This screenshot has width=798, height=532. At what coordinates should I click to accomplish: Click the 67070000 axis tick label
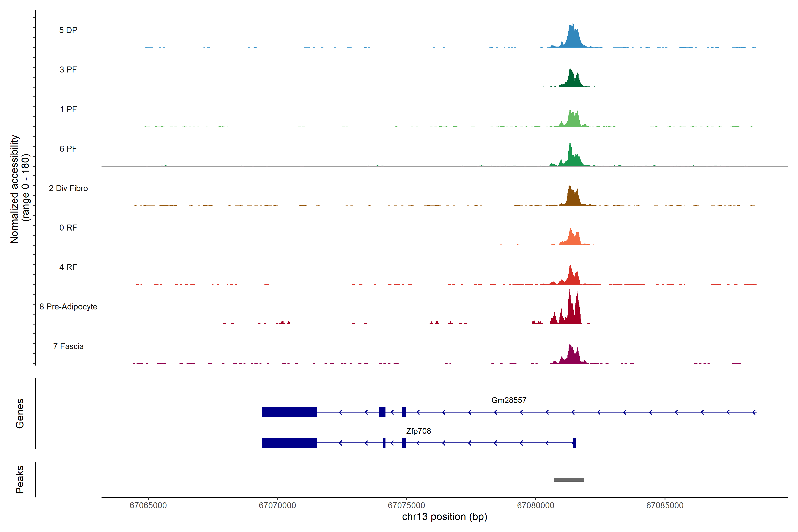point(277,505)
